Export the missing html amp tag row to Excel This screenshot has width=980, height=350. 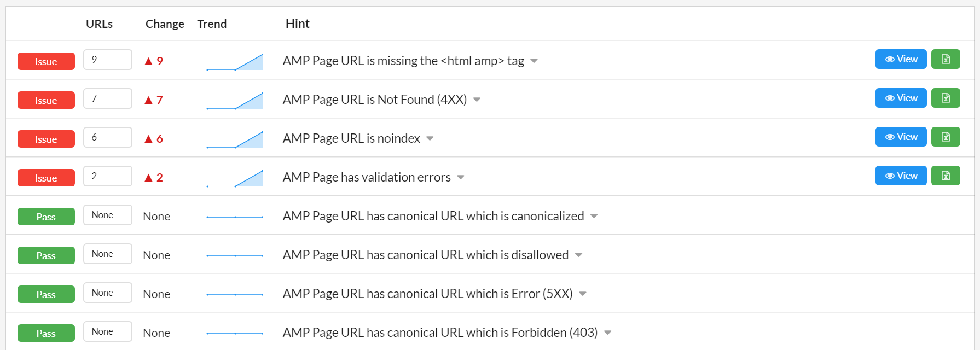946,59
